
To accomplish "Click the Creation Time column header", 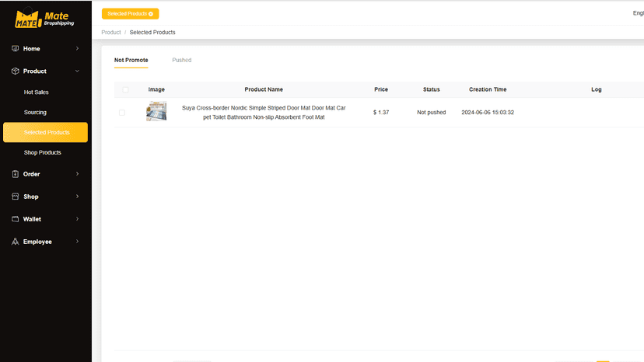I will [x=488, y=89].
